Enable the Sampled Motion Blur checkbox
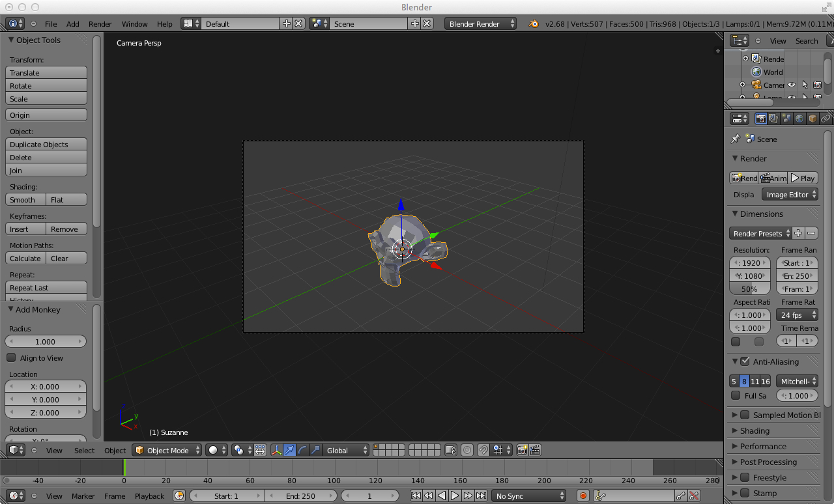834x504 pixels. [x=745, y=415]
